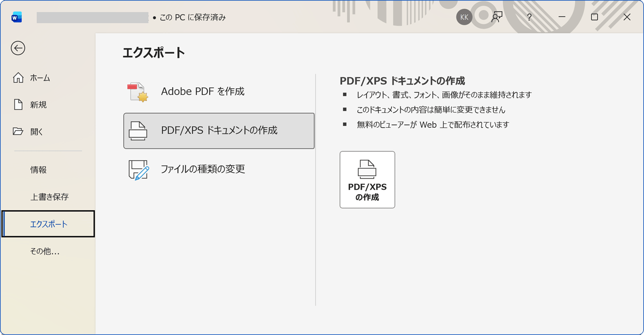Click the KK account avatar
644x335 pixels.
point(463,17)
